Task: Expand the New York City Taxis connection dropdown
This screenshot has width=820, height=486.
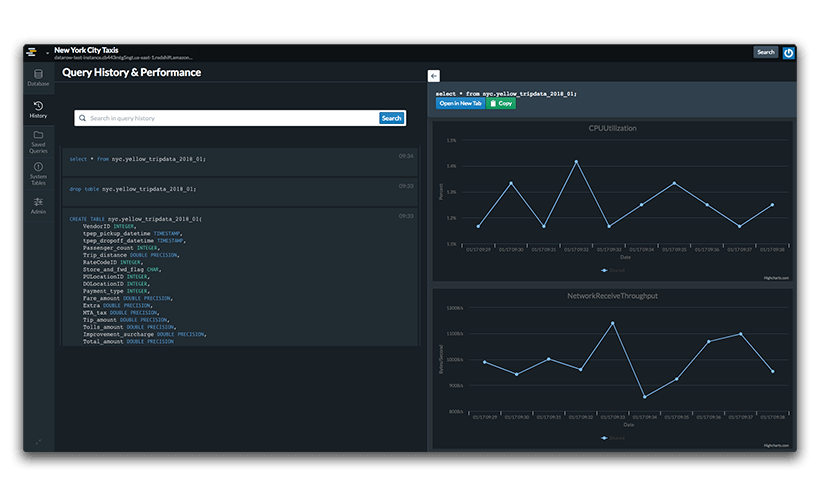Action: tap(47, 53)
